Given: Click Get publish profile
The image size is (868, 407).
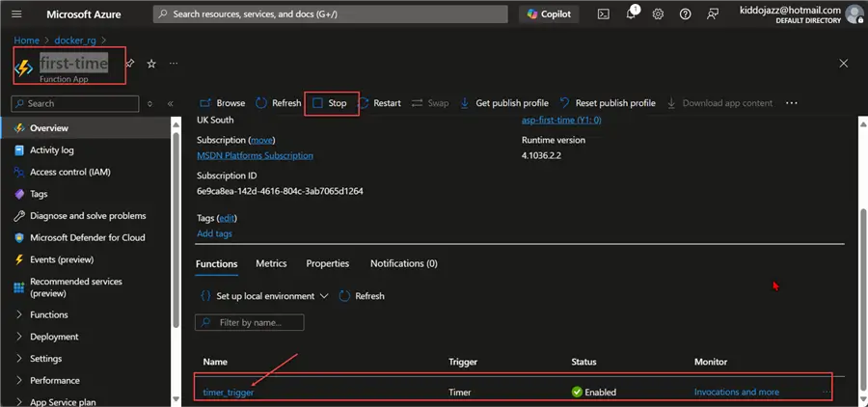Looking at the screenshot, I should coord(504,103).
